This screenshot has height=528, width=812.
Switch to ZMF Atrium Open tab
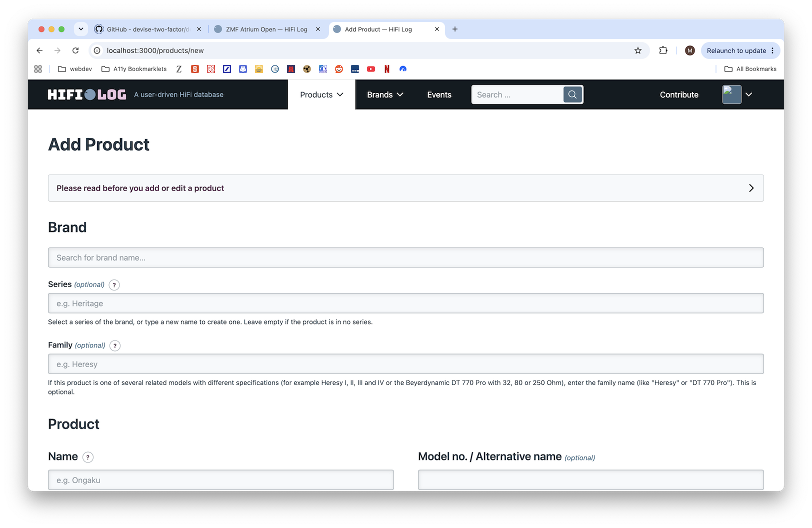point(267,29)
